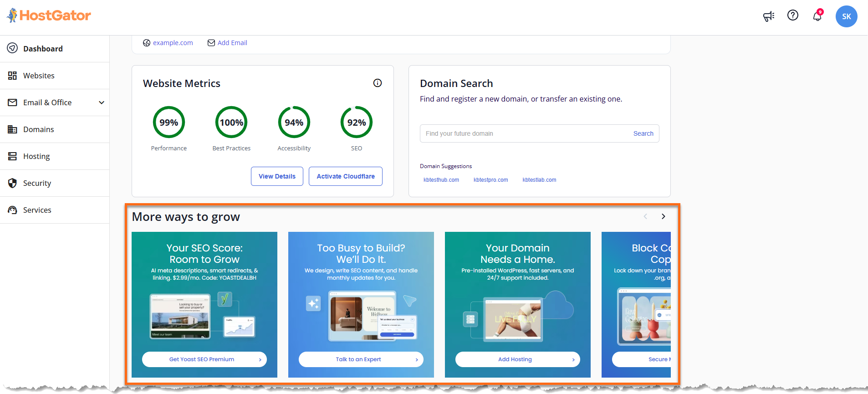Select the kbtesthub.com domain suggestion
This screenshot has width=868, height=394.
click(x=441, y=180)
